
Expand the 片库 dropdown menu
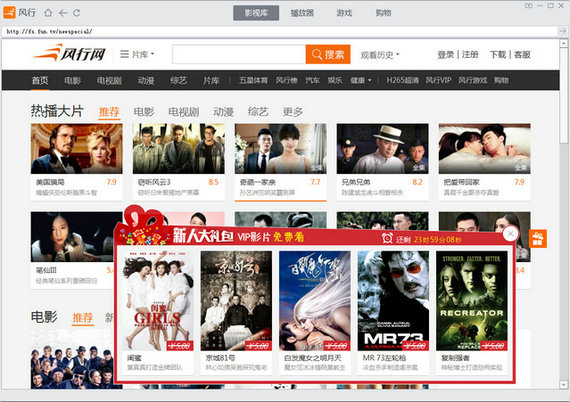coord(137,55)
